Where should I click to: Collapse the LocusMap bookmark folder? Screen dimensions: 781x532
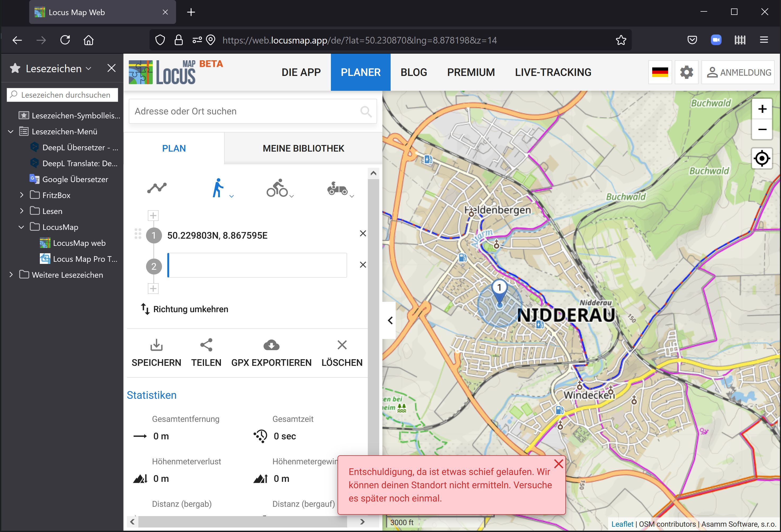click(x=22, y=227)
